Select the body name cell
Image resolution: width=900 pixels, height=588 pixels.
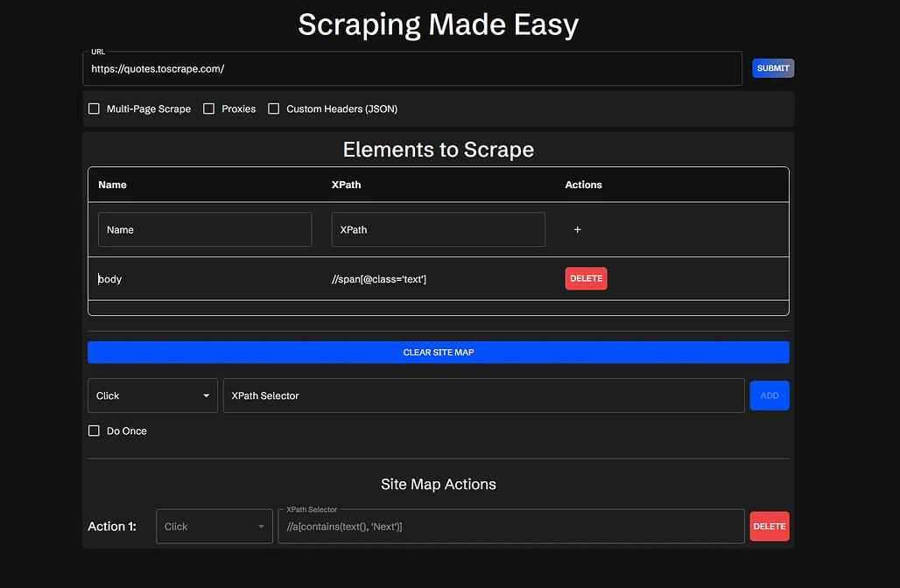pyautogui.click(x=110, y=279)
